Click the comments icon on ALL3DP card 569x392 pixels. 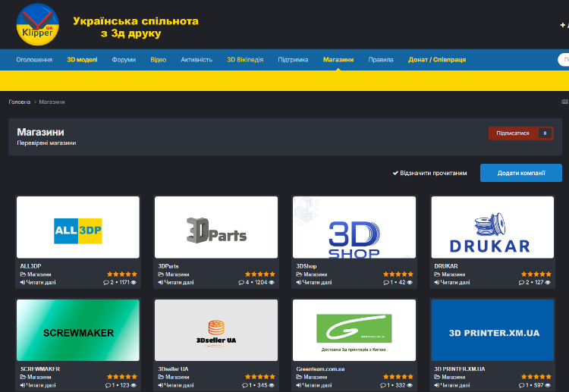pos(106,283)
